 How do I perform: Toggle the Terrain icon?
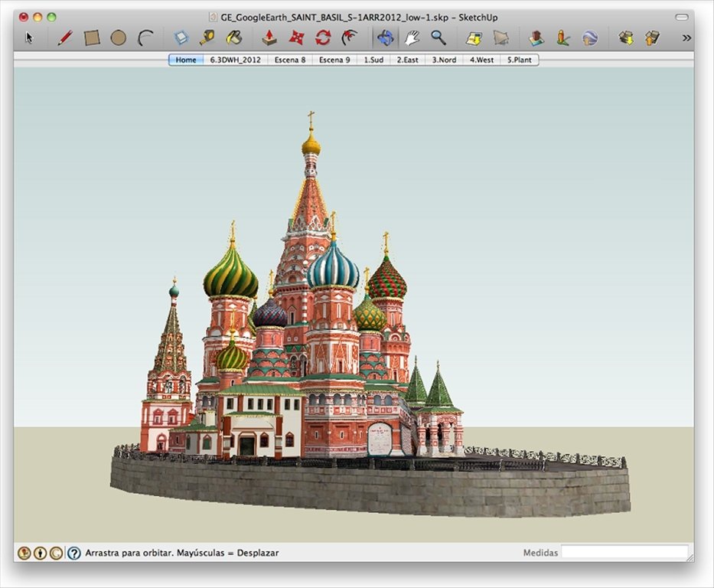tap(501, 38)
